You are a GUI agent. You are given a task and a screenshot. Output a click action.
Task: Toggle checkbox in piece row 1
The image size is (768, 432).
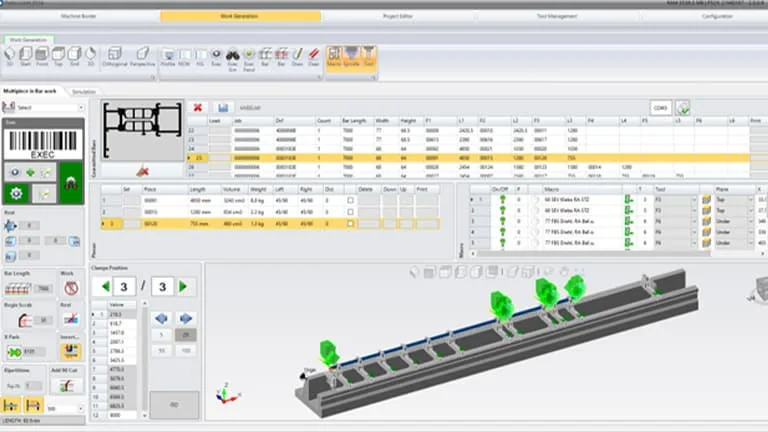pyautogui.click(x=350, y=200)
